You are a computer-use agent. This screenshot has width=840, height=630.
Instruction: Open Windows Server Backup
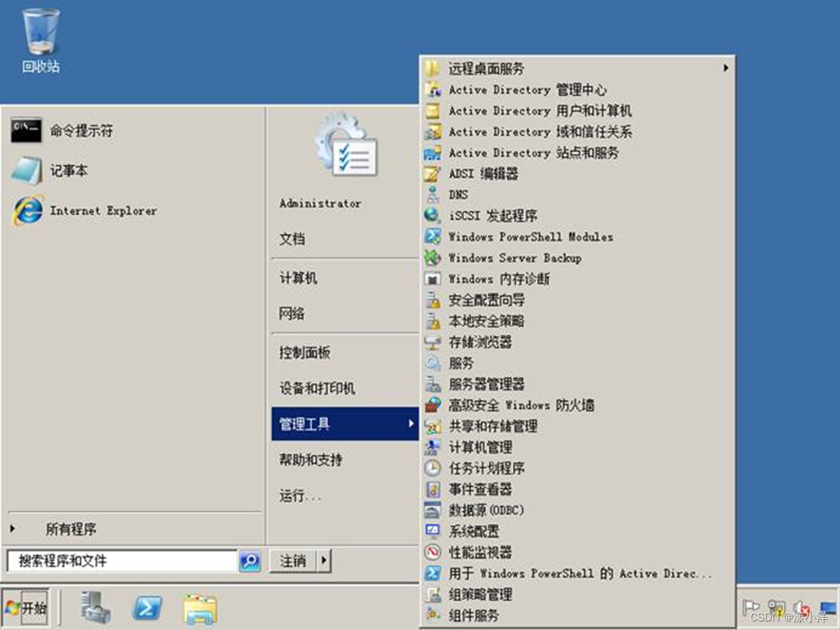(x=513, y=258)
